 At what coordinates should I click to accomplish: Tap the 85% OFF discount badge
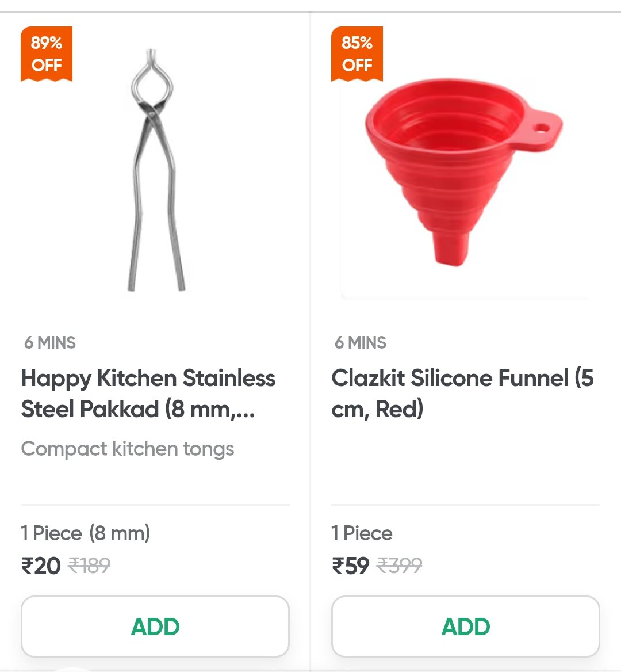point(356,54)
